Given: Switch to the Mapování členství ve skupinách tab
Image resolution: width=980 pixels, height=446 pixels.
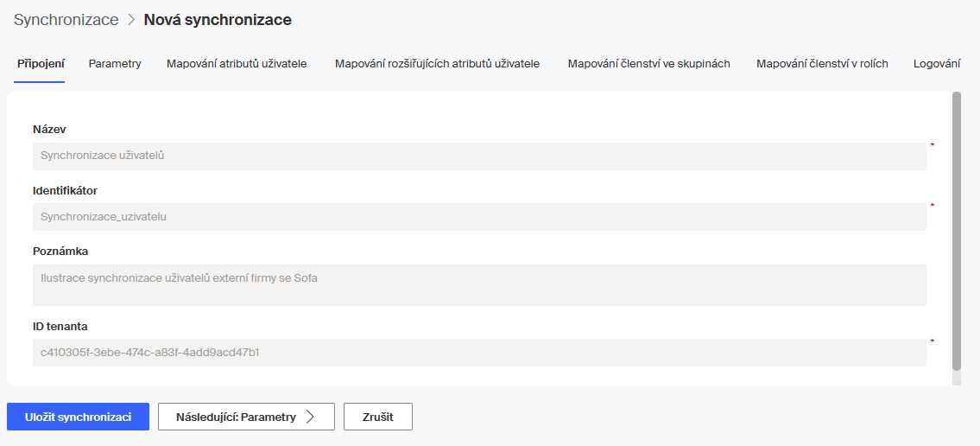Looking at the screenshot, I should (x=648, y=64).
